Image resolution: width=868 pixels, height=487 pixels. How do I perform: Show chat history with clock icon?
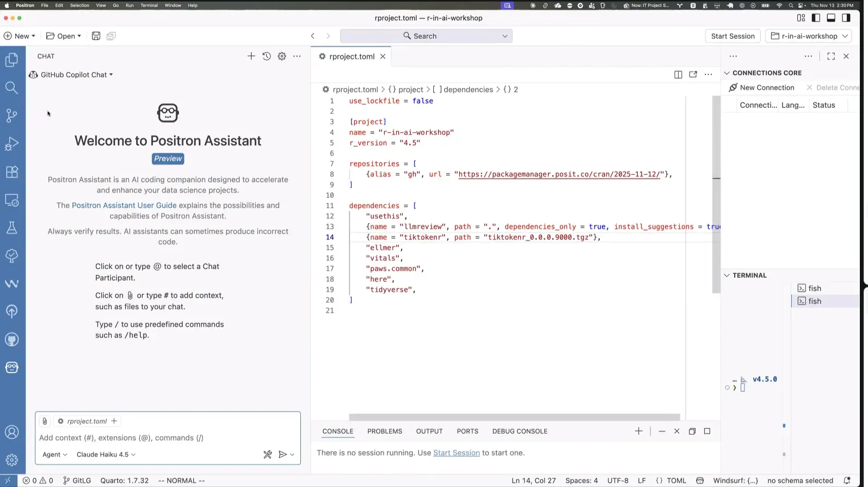[266, 56]
